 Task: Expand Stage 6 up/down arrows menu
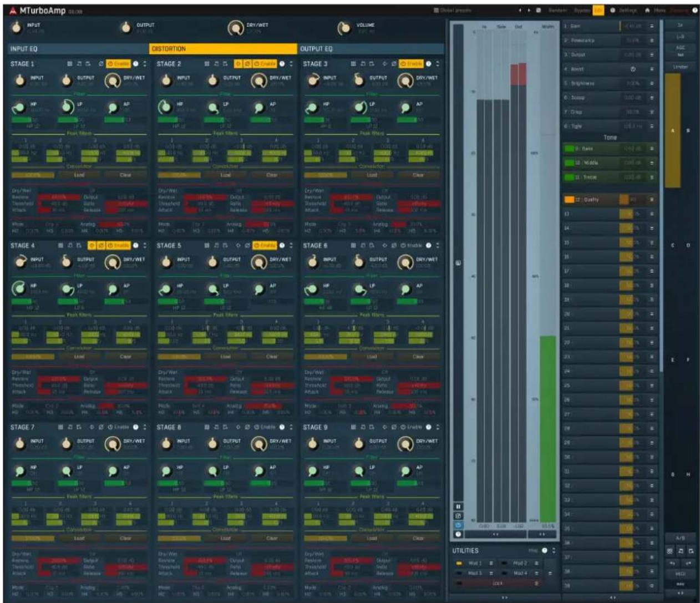(438, 245)
